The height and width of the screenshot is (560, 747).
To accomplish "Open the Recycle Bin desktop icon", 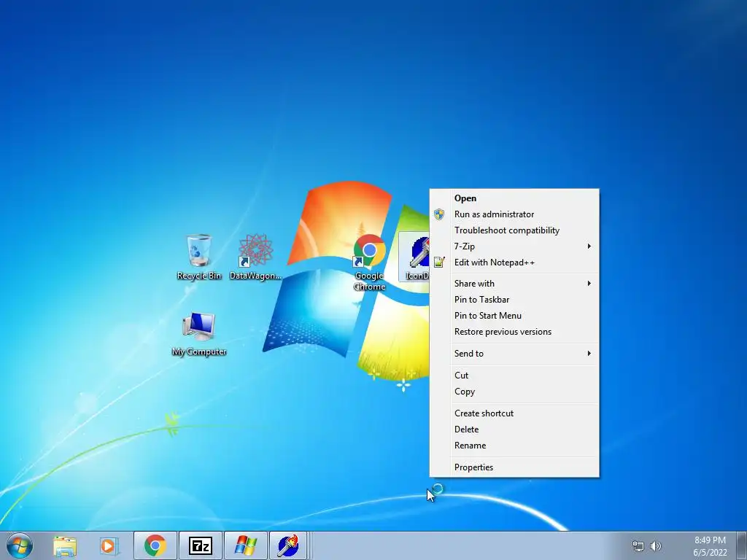I will point(198,257).
